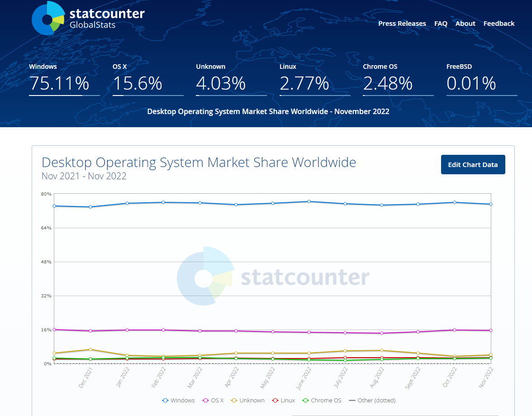Select the Windows 75.11% stat
Viewport: 532px width, 416px height.
[59, 83]
